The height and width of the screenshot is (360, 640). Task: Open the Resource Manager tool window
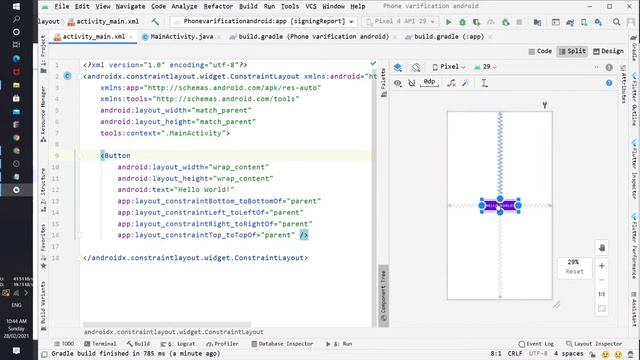coord(43,114)
